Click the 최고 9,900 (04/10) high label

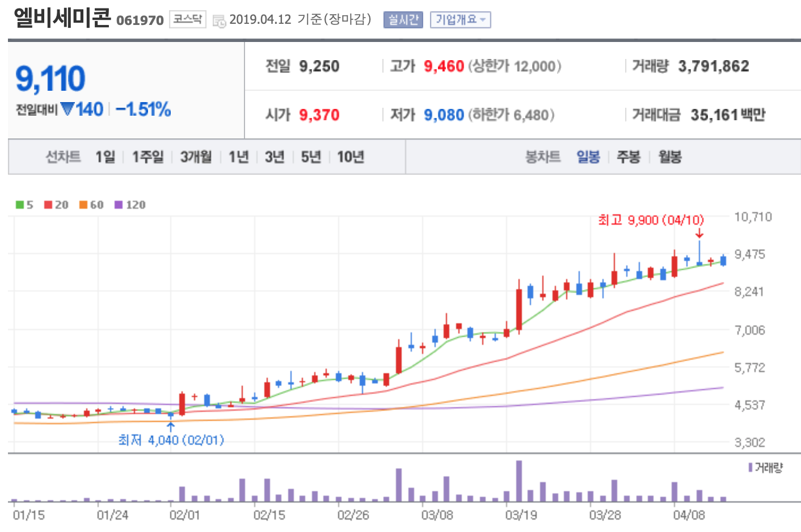click(651, 220)
